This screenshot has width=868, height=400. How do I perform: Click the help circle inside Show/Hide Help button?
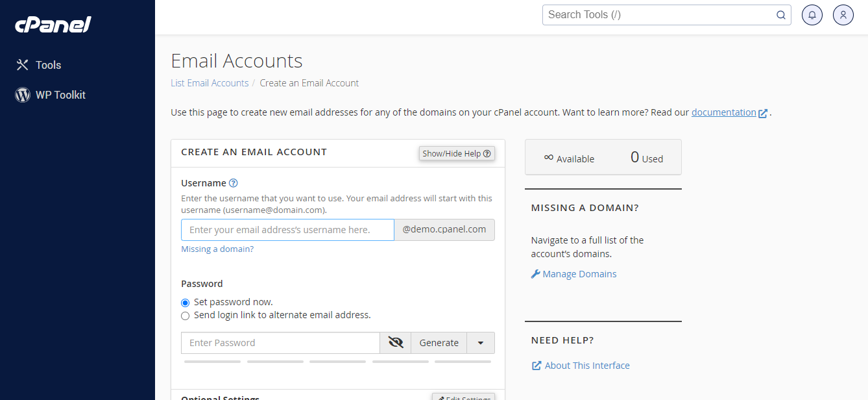point(487,153)
